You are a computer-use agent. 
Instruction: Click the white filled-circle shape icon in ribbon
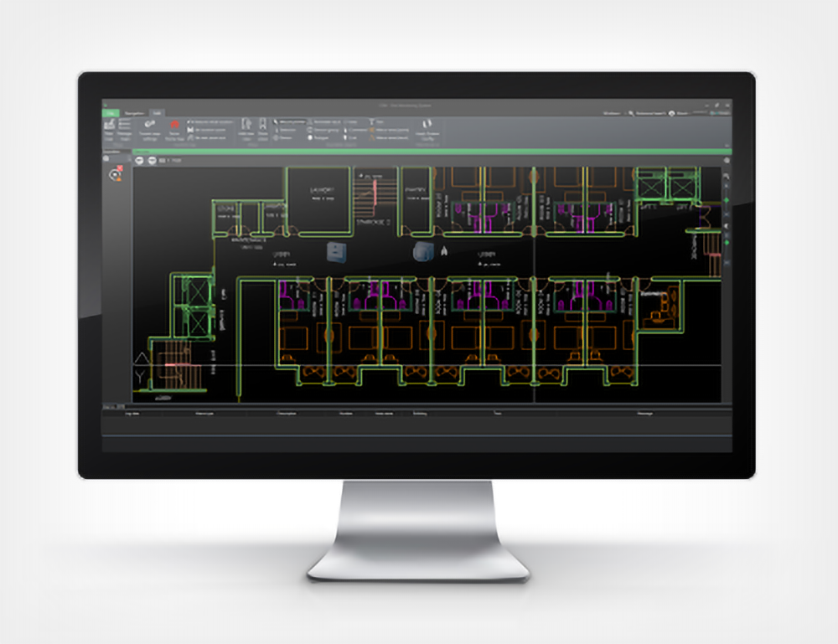(x=310, y=138)
